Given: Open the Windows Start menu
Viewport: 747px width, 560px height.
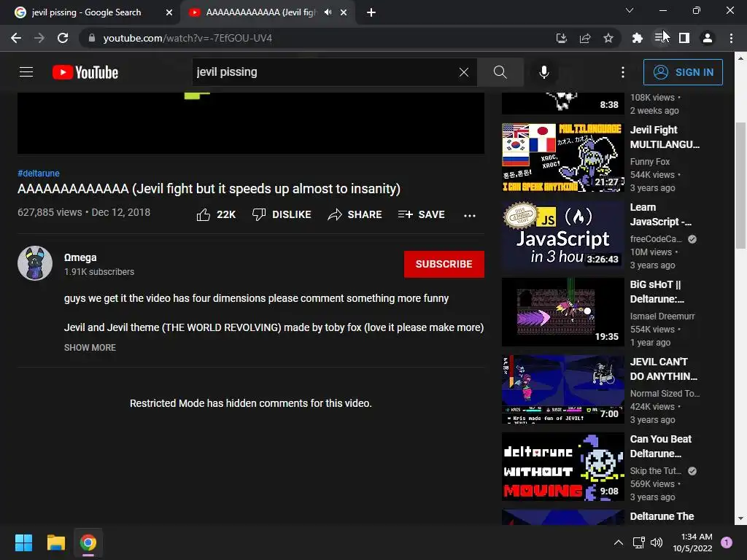Looking at the screenshot, I should point(23,542).
